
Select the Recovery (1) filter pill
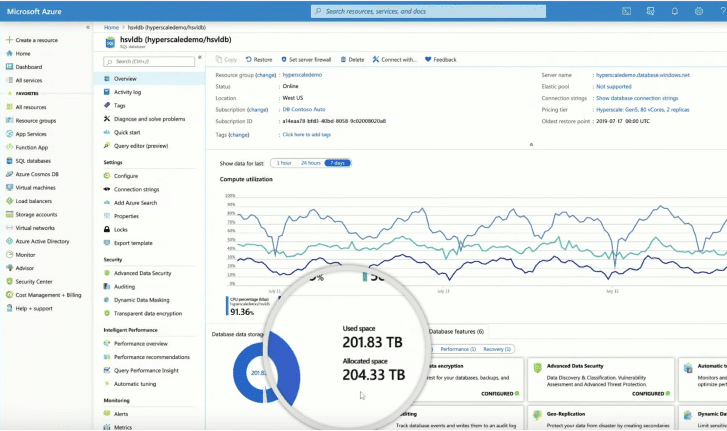(497, 349)
